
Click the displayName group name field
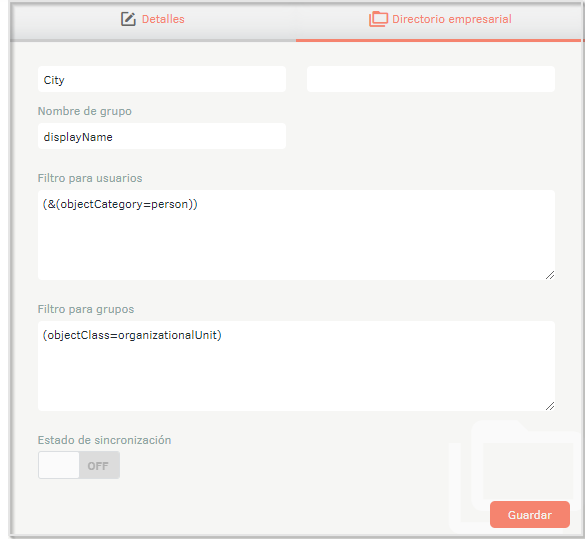tap(162, 136)
